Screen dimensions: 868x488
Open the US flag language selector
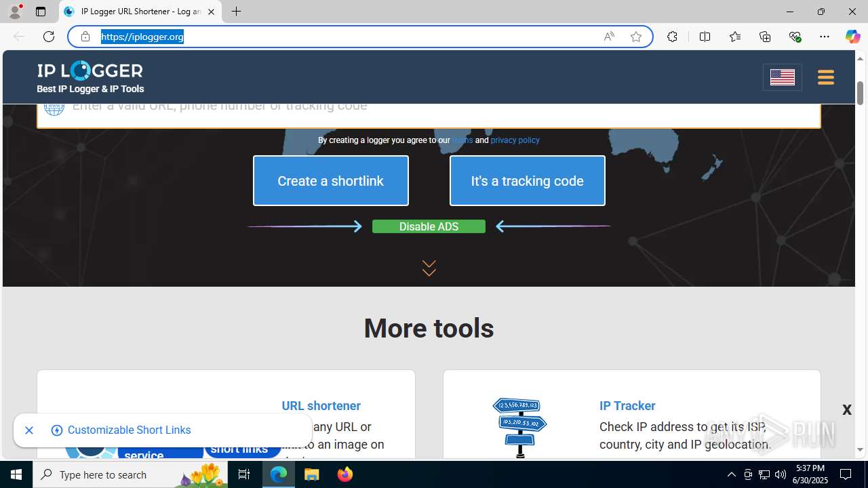coord(783,77)
